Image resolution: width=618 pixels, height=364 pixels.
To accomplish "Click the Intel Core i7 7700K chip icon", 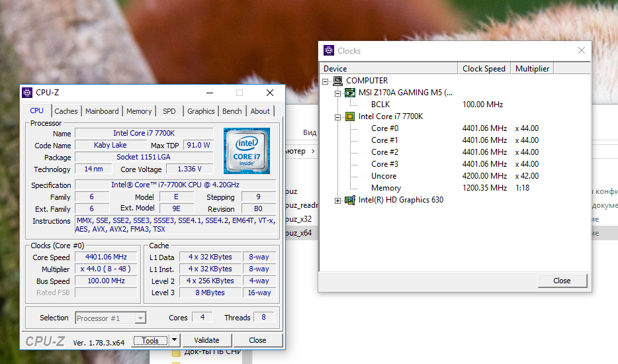I will pyautogui.click(x=350, y=116).
